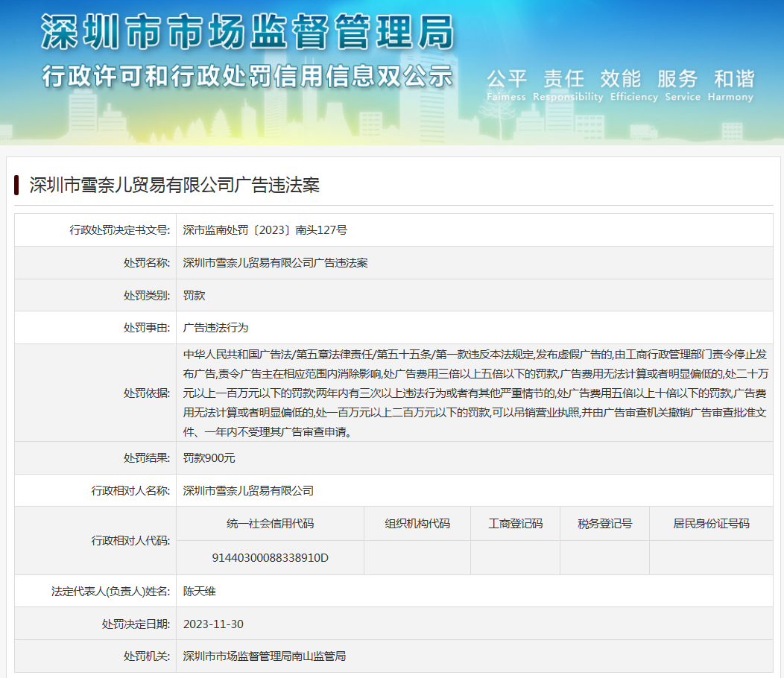The width and height of the screenshot is (784, 678).
Task: Click the 行政相对人代码 label
Action: coord(130,540)
